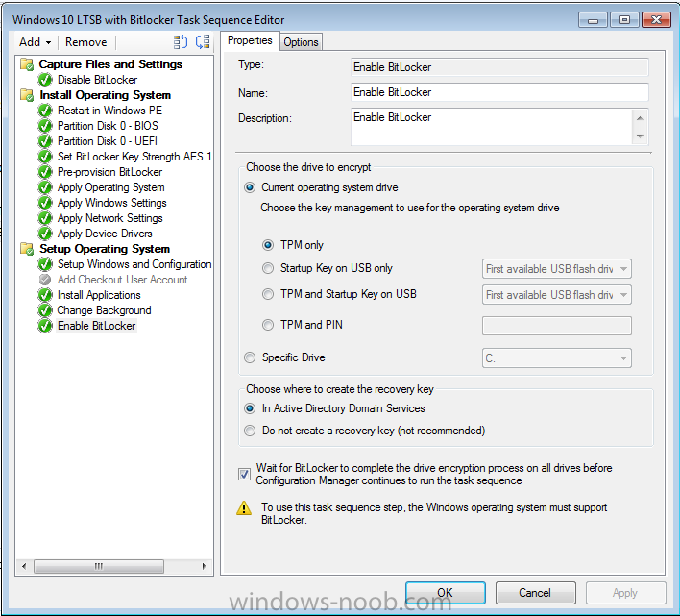The width and height of the screenshot is (680, 616).
Task: Click the step list scroll left arrow
Action: pyautogui.click(x=24, y=566)
